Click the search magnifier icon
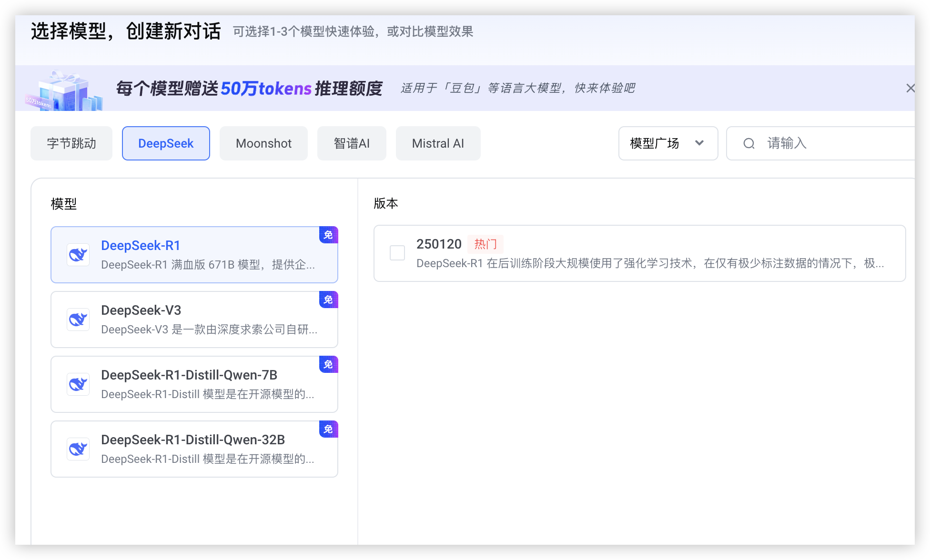Screen dimensions: 930x560 749,143
